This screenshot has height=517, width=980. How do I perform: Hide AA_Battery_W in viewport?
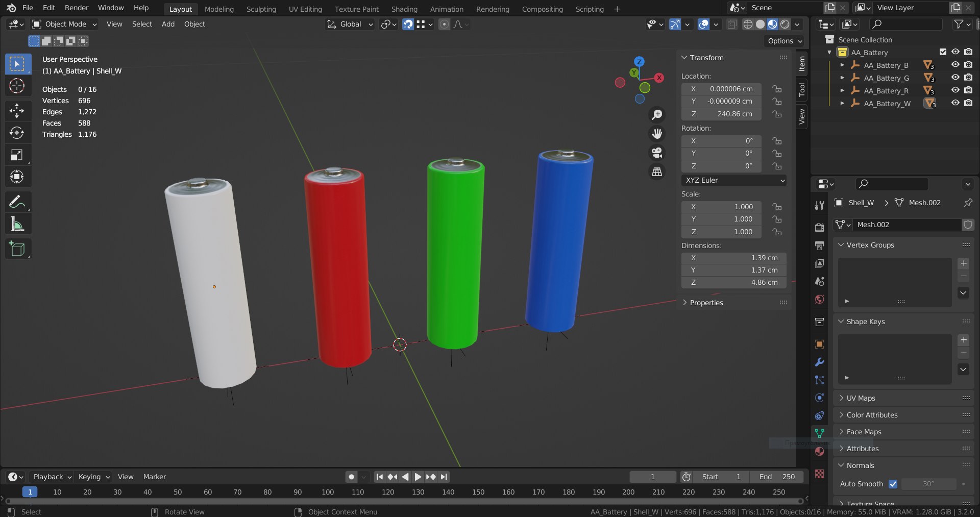coord(955,103)
